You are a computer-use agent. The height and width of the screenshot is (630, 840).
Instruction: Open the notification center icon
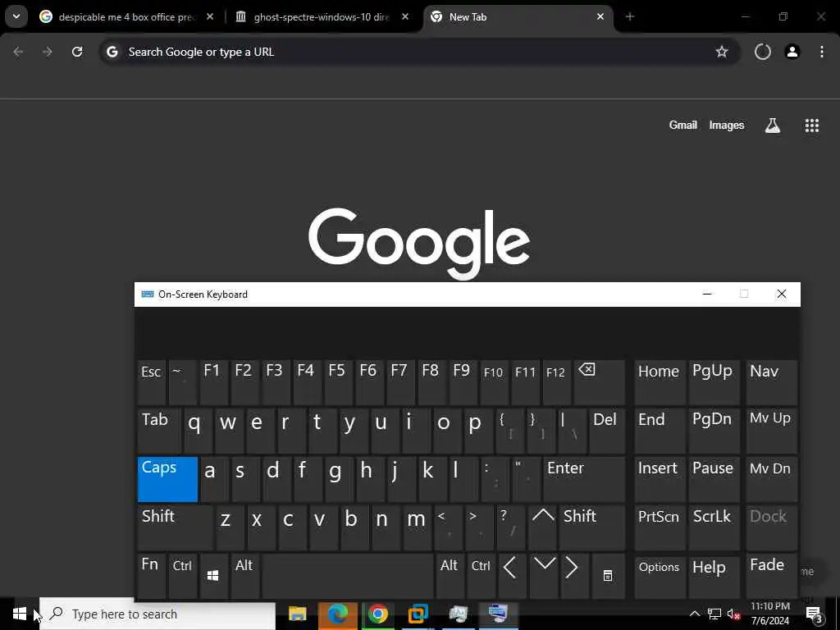(814, 614)
